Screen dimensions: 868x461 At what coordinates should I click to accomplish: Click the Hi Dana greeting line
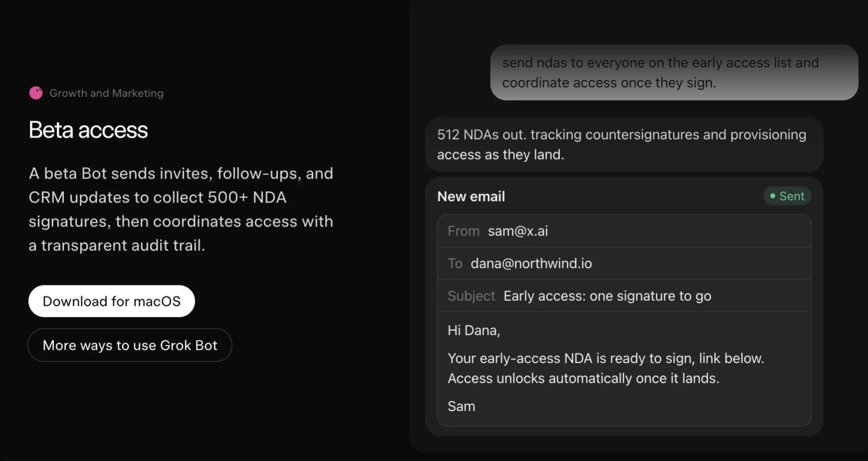[x=473, y=330]
